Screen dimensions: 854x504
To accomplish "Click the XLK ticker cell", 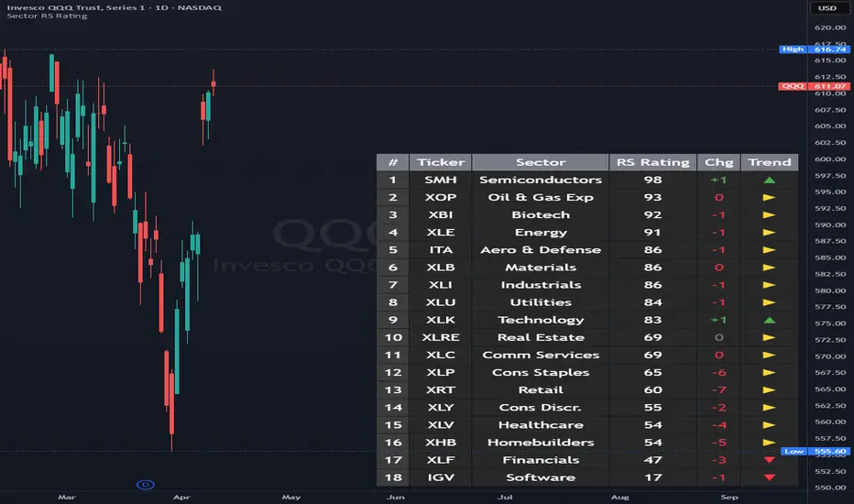I will [441, 320].
